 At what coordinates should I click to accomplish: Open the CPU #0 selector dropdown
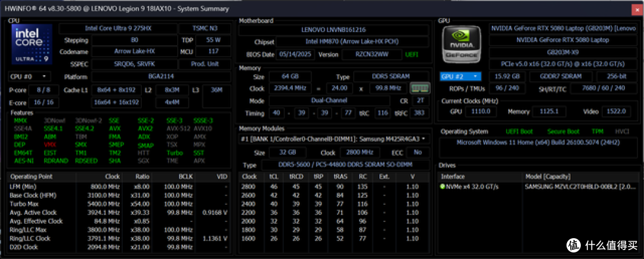[29, 77]
